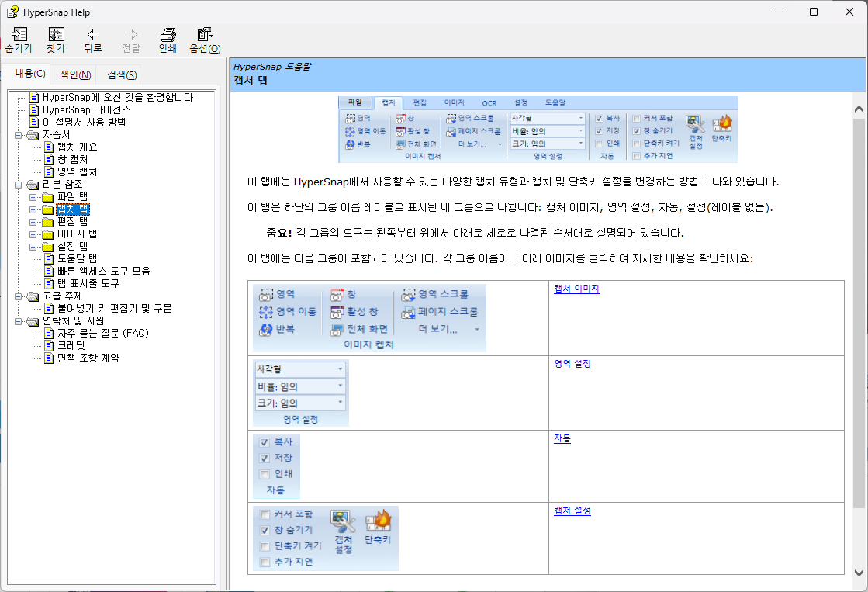868x592 pixels.
Task: Toggle 창 숨기기 checkbox in top ribbon image
Action: coord(637,131)
